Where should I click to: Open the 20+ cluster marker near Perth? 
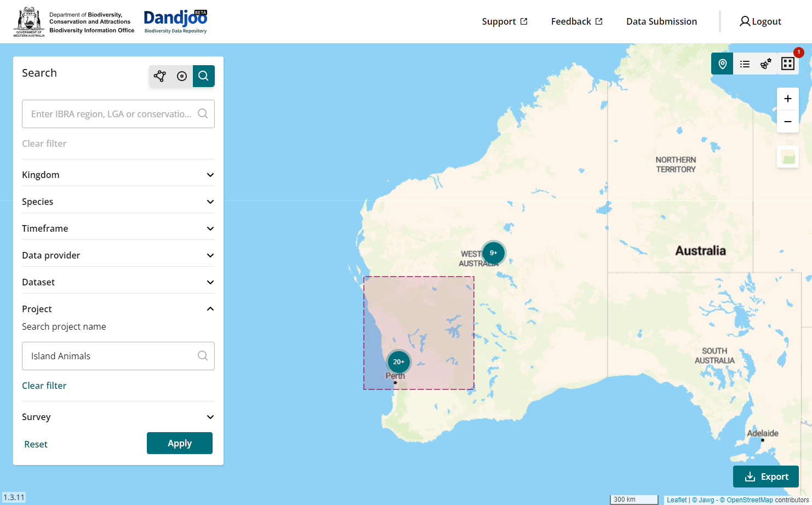399,361
